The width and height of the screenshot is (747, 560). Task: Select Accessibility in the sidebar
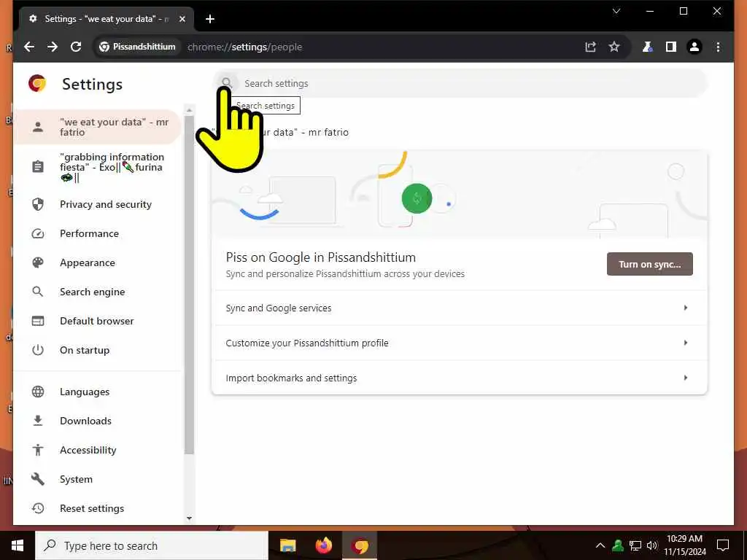[x=98, y=450]
